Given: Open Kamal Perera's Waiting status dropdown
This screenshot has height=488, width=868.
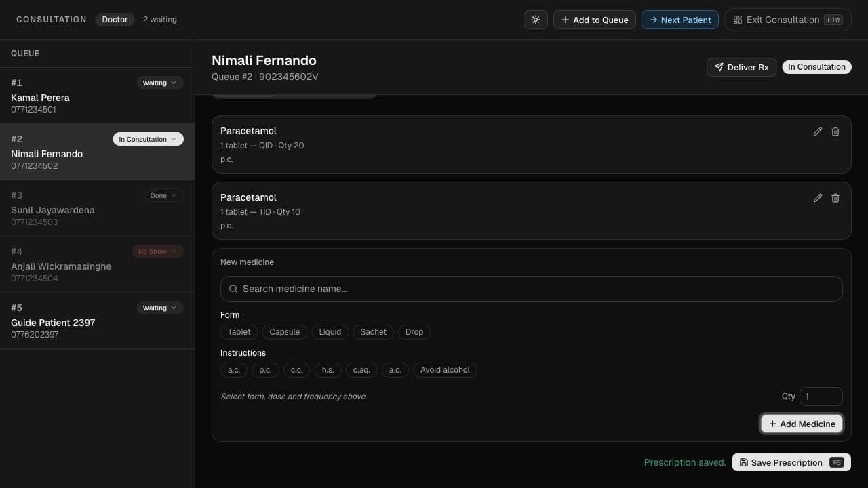Looking at the screenshot, I should pyautogui.click(x=159, y=83).
